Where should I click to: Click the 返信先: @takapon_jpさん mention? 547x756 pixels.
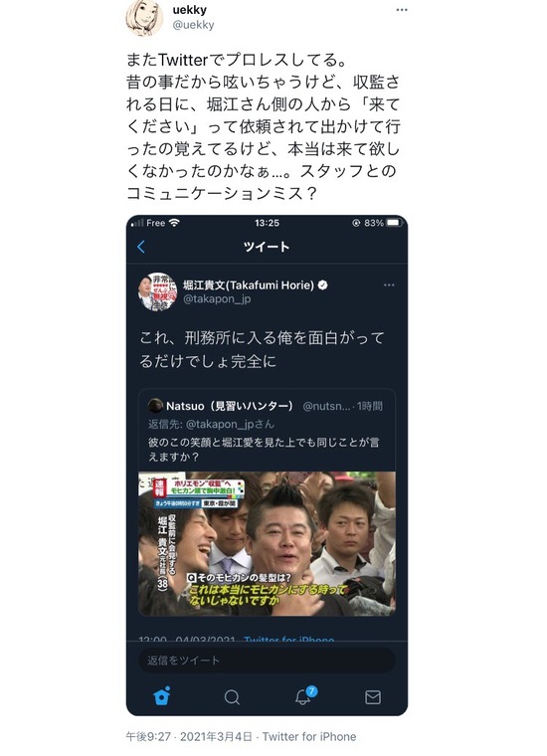click(211, 425)
